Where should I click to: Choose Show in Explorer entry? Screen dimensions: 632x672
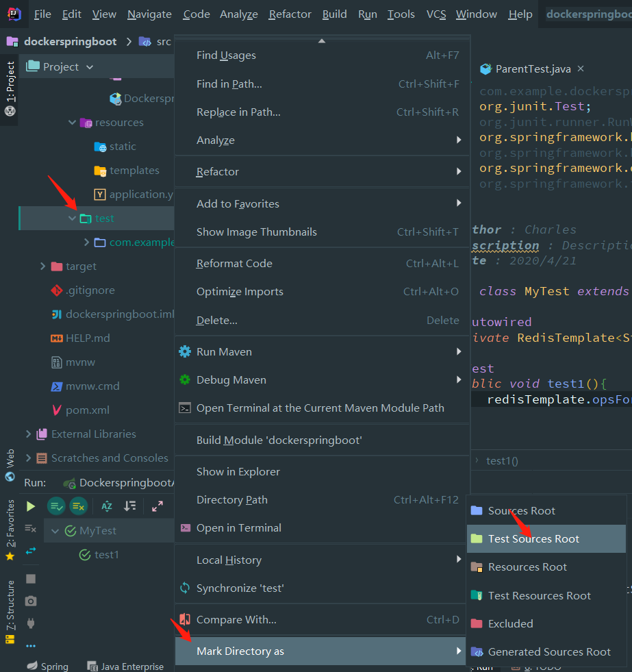click(x=323, y=472)
